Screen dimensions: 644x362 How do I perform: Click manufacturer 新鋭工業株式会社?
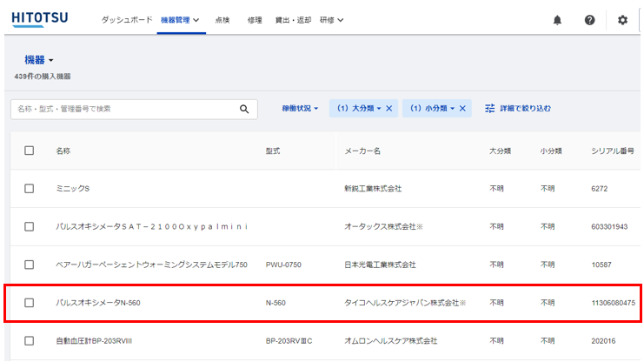tap(373, 189)
